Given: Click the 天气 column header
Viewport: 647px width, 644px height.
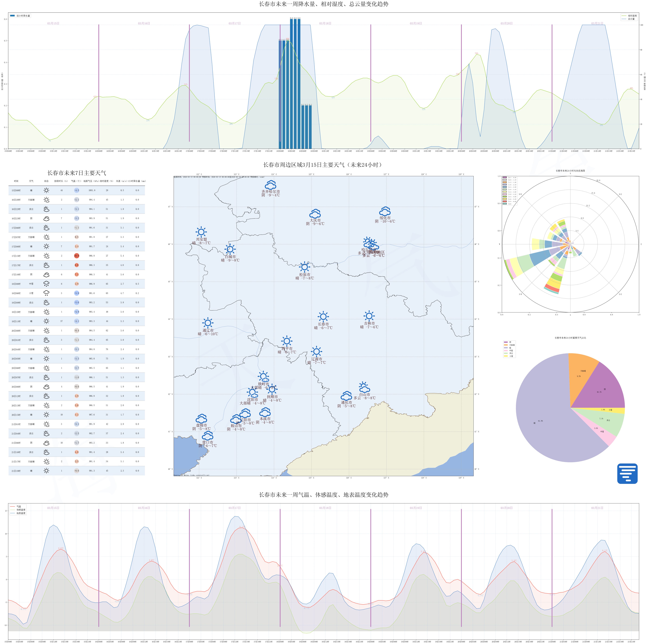Looking at the screenshot, I should [x=31, y=181].
